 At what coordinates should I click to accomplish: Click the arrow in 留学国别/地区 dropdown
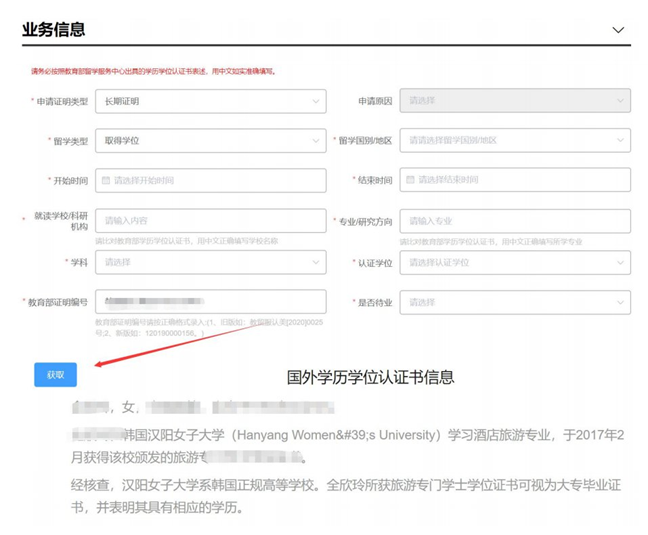620,140
